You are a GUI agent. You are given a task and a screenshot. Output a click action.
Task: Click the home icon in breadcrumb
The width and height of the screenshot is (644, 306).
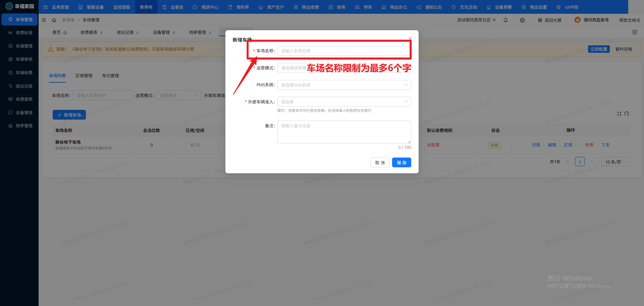tap(54, 20)
